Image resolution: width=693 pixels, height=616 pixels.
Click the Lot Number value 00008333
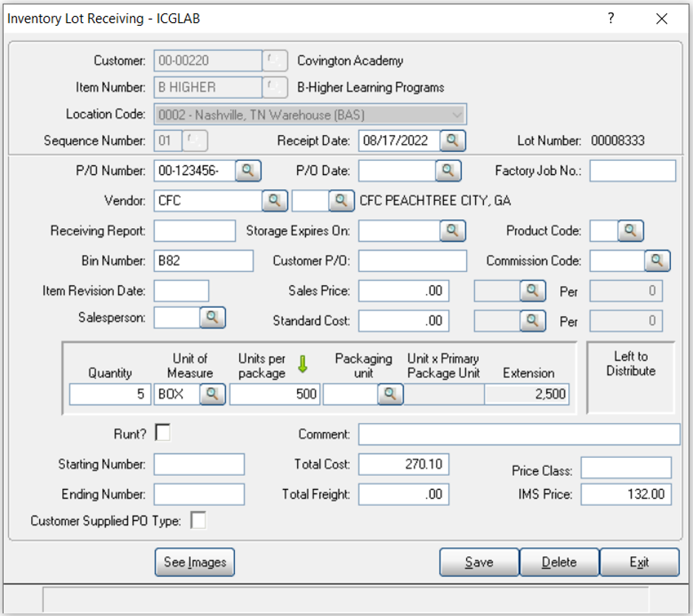[618, 140]
